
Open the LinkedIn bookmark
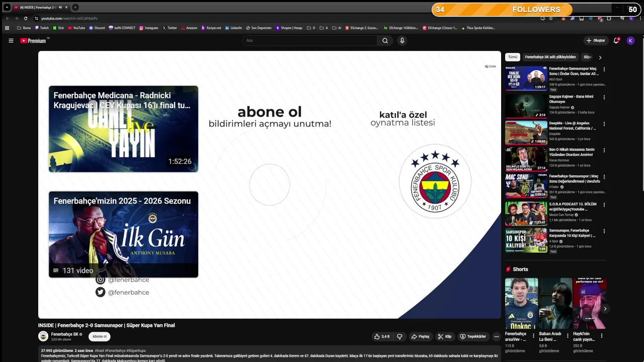233,28
